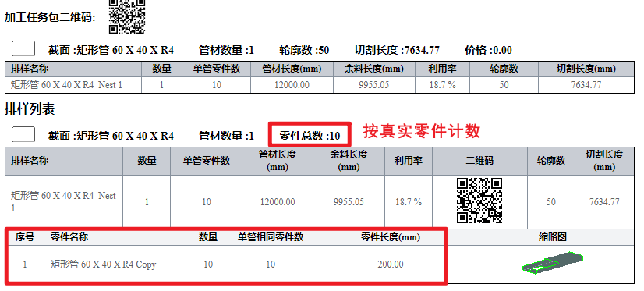Screen dimensions: 644x291
Task: Click 切割长度 :7634.77 summary text
Action: (x=397, y=50)
